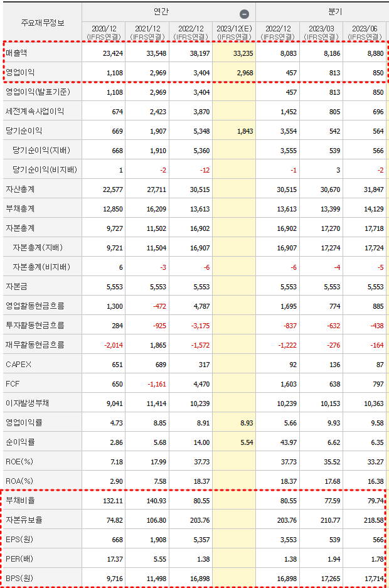Select the ROE(%) row label
The height and width of the screenshot is (588, 389).
click(x=19, y=462)
